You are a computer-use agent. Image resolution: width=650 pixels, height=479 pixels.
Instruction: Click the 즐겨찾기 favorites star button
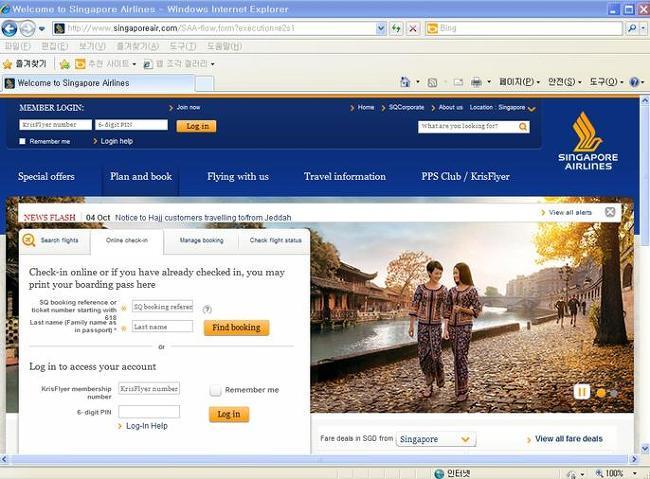tap(24, 64)
